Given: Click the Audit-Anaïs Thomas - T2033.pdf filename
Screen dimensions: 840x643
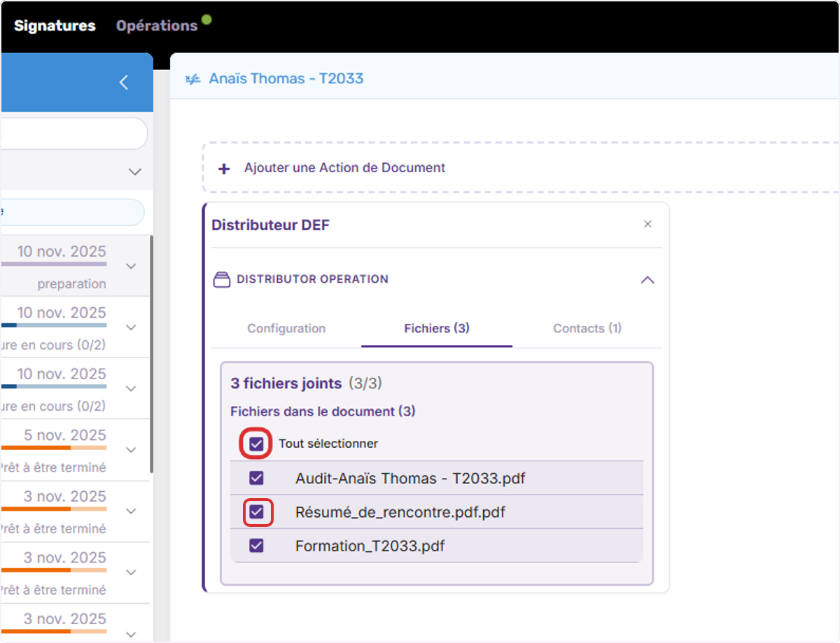Looking at the screenshot, I should (x=410, y=479).
